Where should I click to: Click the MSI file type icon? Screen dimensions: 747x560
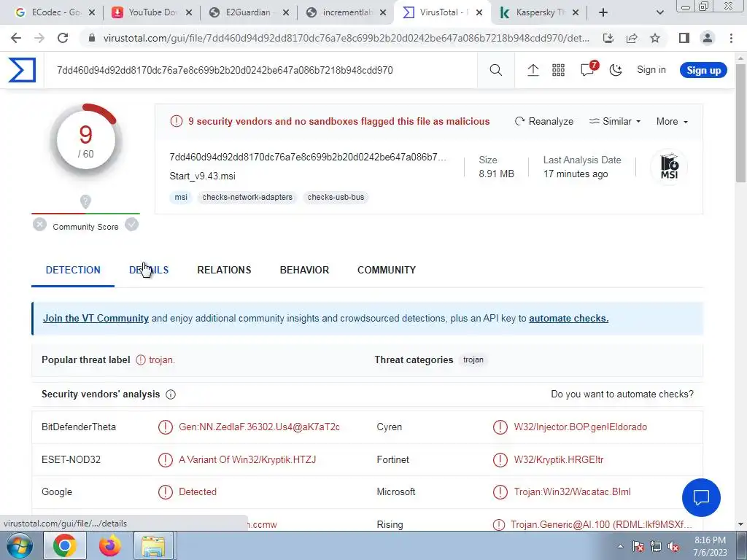click(669, 167)
